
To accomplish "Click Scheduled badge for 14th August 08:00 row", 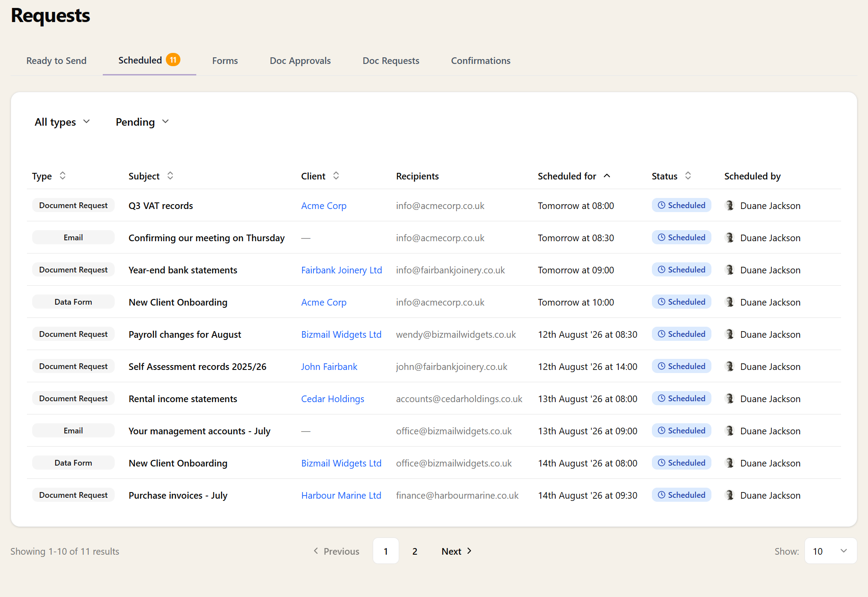I will coord(681,463).
